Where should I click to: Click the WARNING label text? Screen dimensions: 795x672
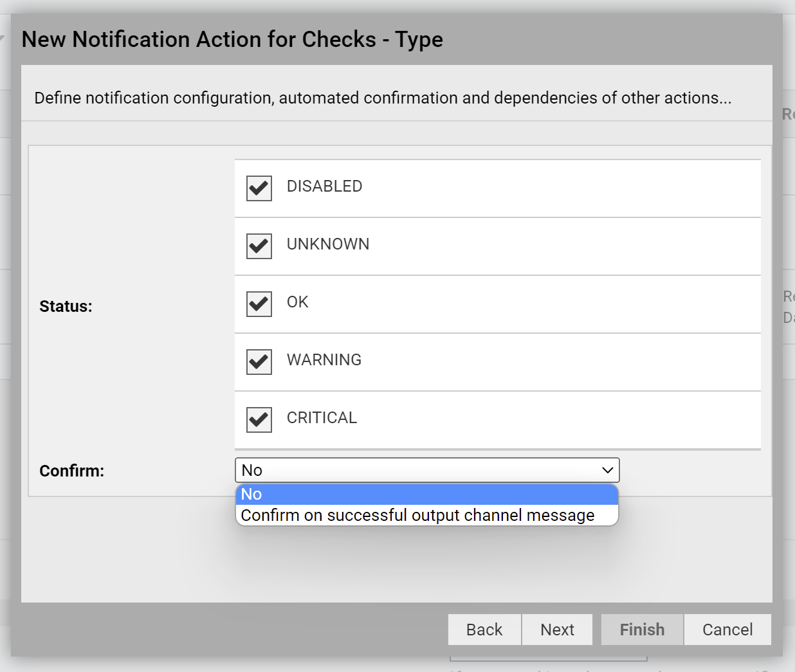[x=324, y=360]
